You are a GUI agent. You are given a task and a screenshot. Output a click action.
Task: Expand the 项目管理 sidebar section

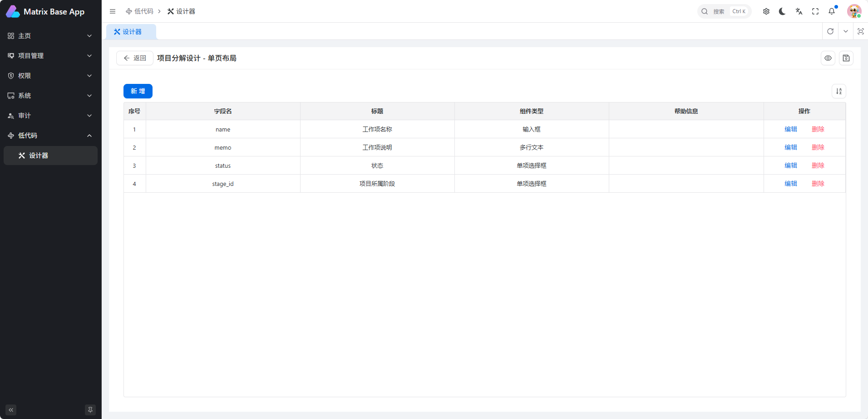pos(50,56)
